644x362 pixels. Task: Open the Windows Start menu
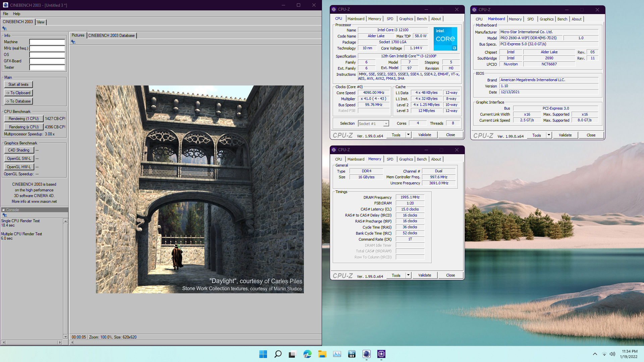click(x=263, y=354)
